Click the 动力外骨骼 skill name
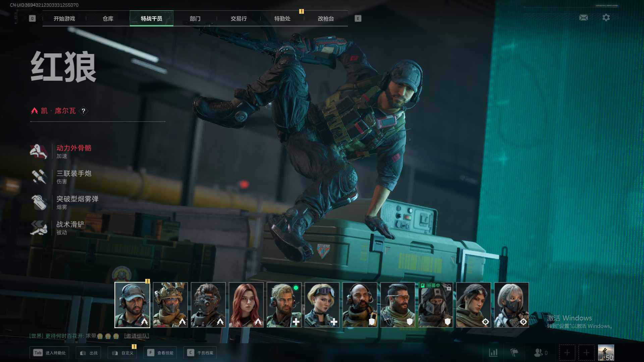 pos(74,148)
